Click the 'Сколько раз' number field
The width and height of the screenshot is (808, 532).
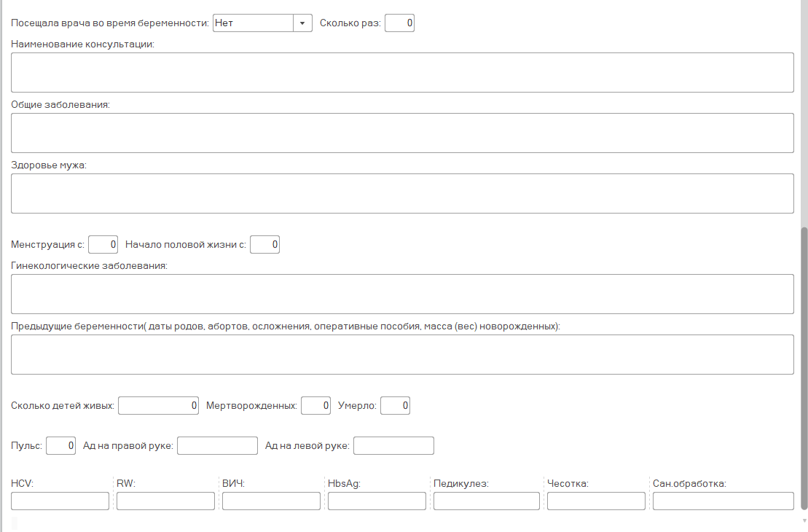click(x=399, y=23)
